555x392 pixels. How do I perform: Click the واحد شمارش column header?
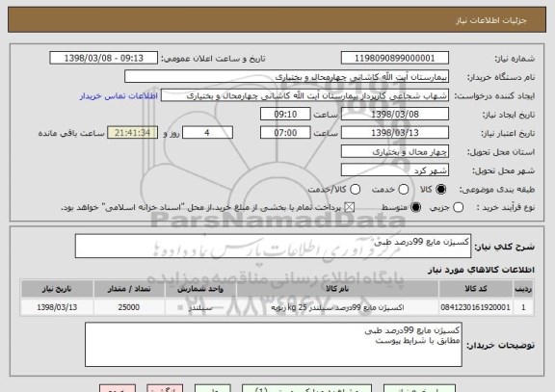(x=200, y=289)
